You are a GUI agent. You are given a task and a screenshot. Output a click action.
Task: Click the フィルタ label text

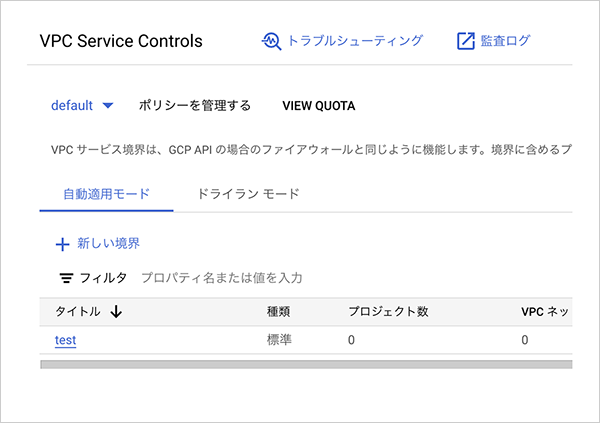[103, 278]
